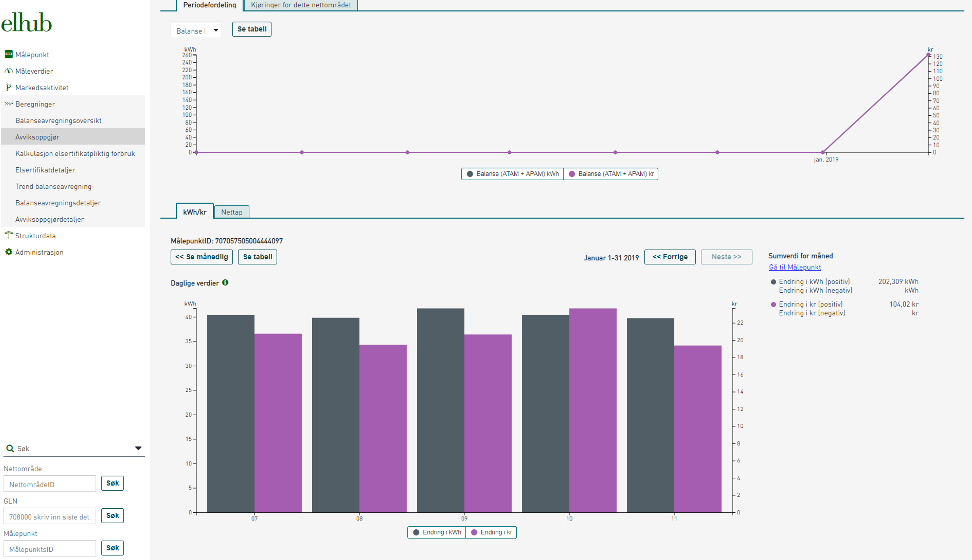Click the NettområdeID input field
Screen dimensions: 972x560
(x=50, y=484)
